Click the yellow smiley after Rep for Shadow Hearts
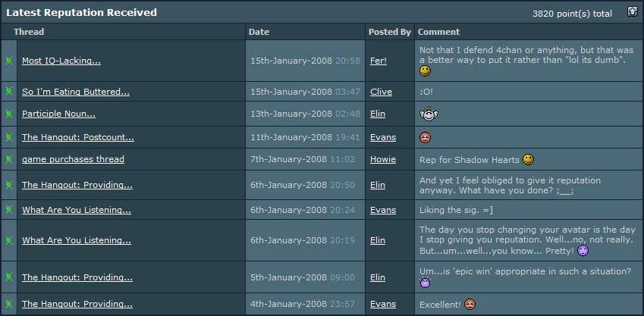Viewport: 644px width, 316px height. tap(528, 160)
